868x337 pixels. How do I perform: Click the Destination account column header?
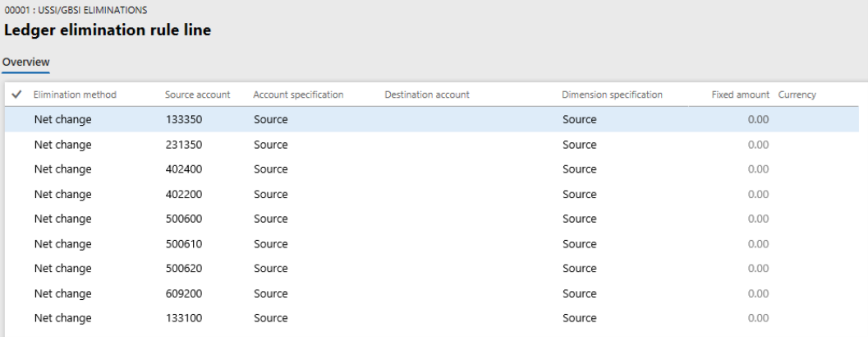tap(427, 95)
